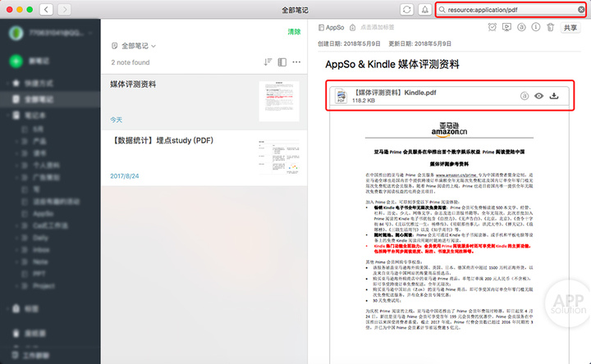Click 点击添加标签 to add a tag
591x364 pixels.
[x=378, y=27]
